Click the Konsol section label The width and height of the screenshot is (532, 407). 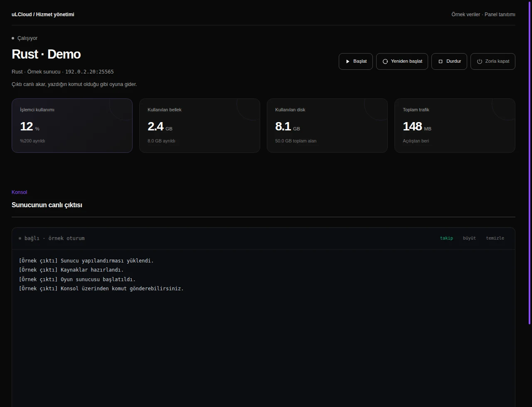[x=19, y=192]
